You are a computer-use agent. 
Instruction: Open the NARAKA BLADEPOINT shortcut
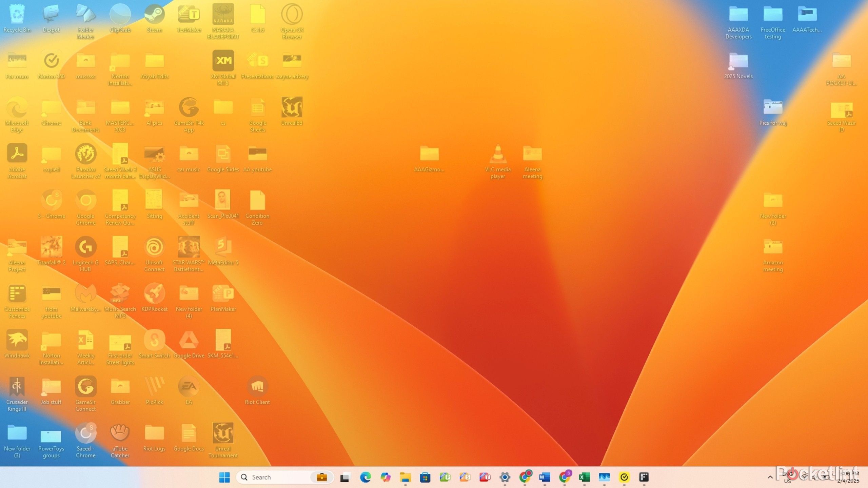coord(223,21)
